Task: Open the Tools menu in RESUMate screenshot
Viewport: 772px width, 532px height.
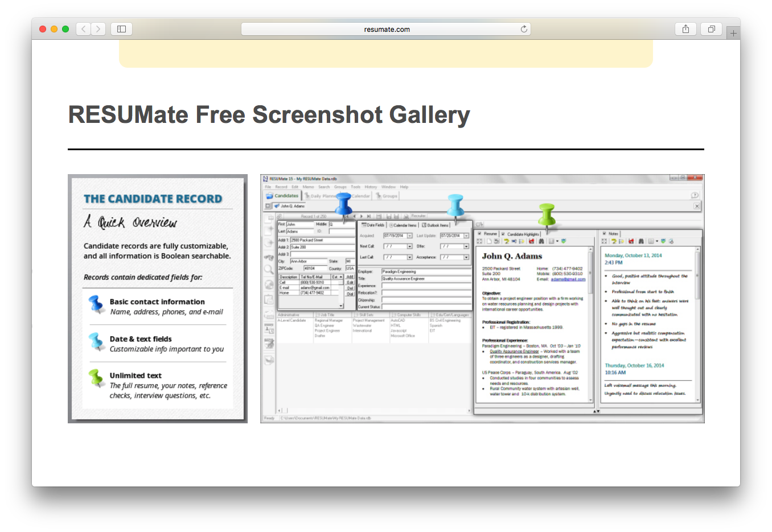Action: click(356, 187)
